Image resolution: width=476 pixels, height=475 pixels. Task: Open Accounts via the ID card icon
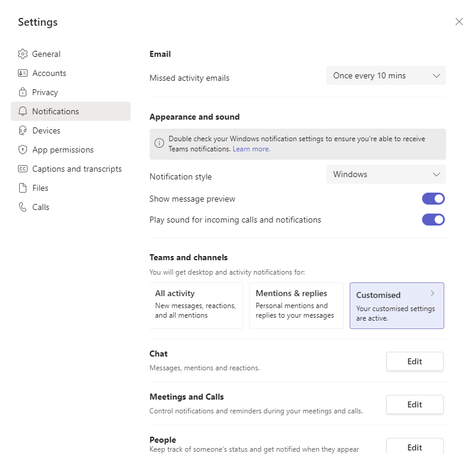point(23,73)
